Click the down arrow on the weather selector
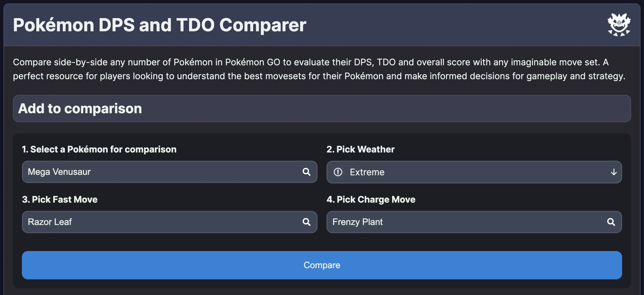The width and height of the screenshot is (644, 295). point(614,172)
